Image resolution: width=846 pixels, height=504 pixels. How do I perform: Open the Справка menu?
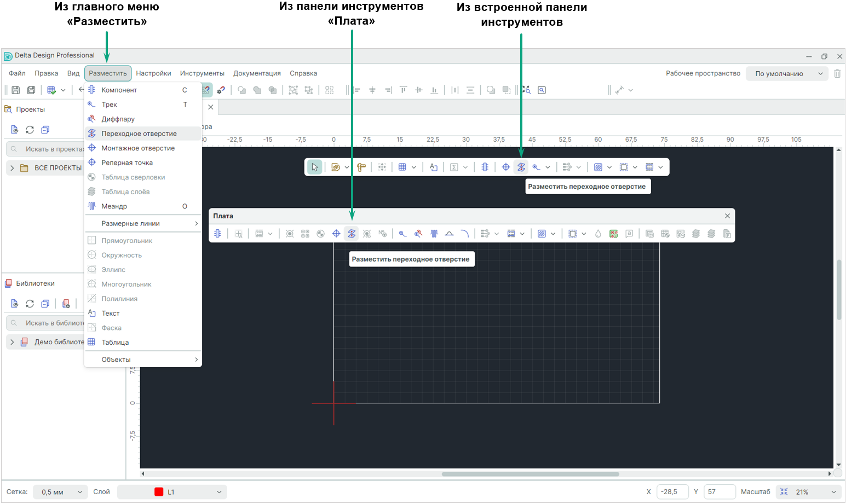tap(303, 73)
